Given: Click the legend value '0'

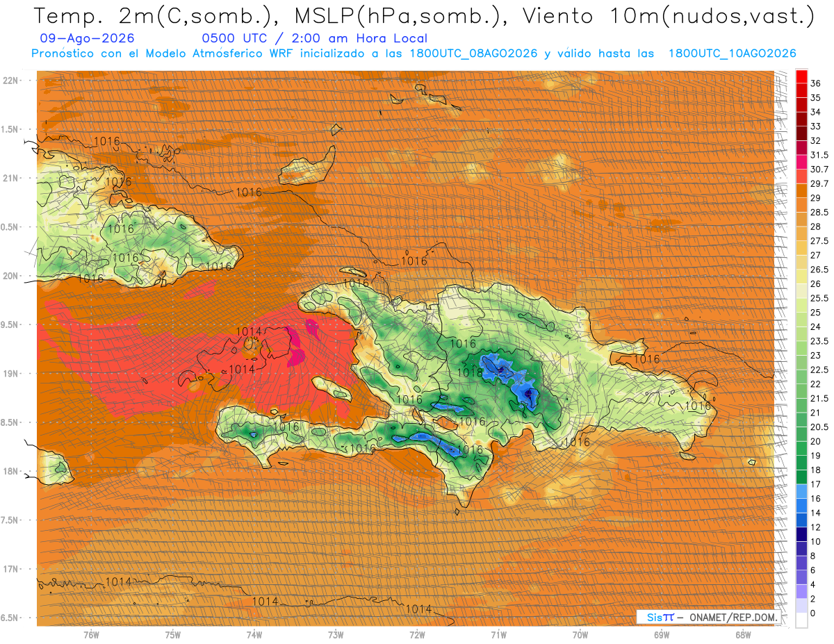Looking at the screenshot, I should (813, 613).
